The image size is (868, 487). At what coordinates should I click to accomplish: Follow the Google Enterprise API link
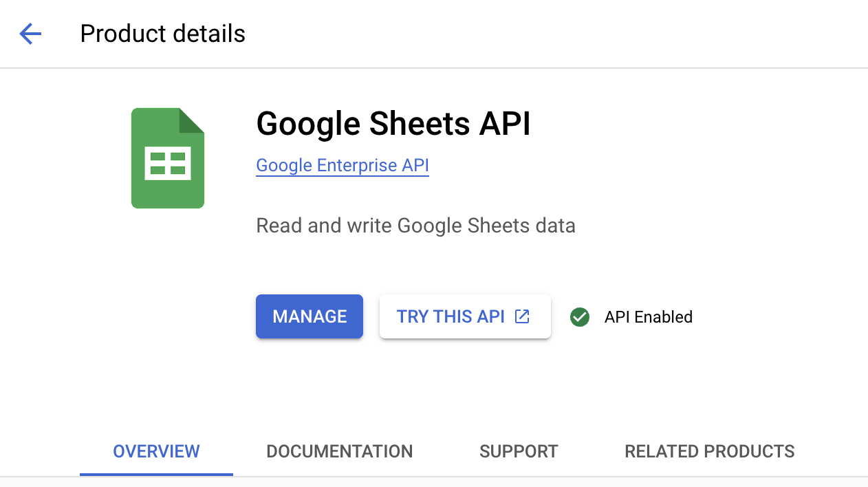pos(343,166)
